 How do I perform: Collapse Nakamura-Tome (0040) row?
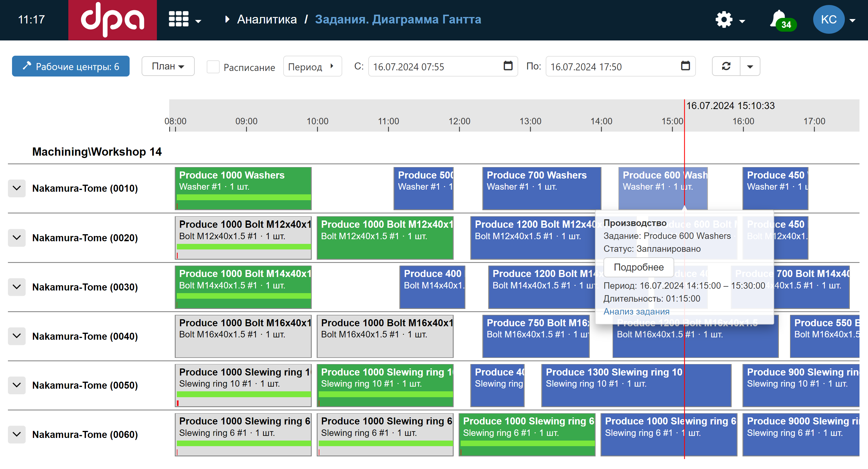(17, 336)
